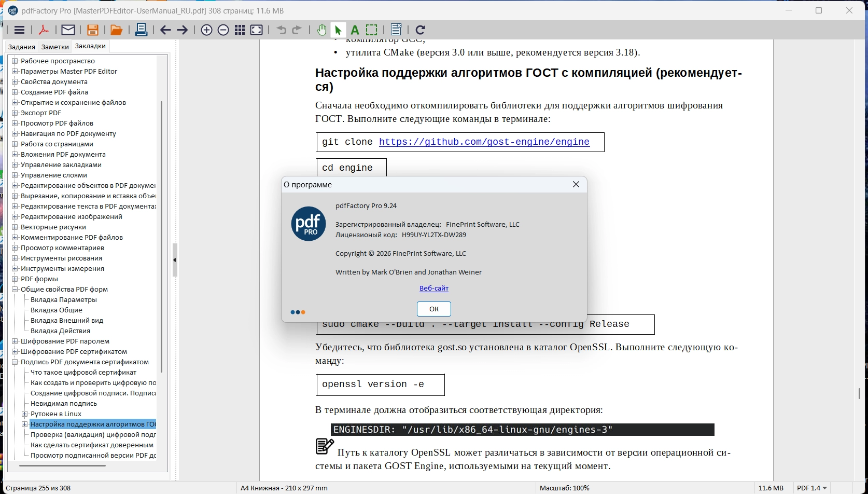
Task: Click the openssl version -e command box
Action: click(381, 385)
